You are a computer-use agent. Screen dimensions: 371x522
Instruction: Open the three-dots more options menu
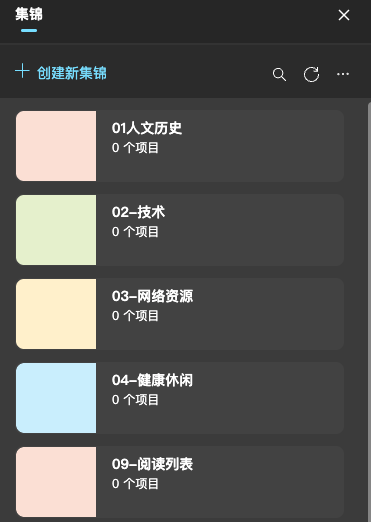(x=343, y=74)
